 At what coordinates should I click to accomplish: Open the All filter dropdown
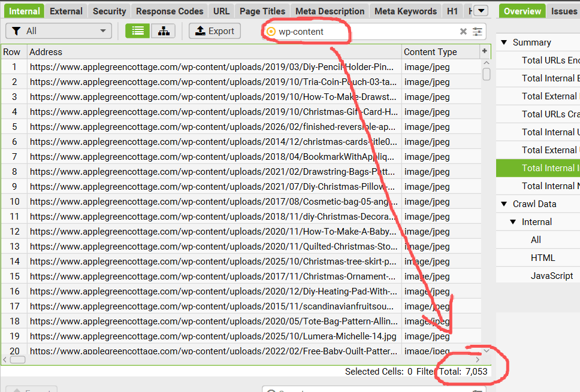pos(59,31)
